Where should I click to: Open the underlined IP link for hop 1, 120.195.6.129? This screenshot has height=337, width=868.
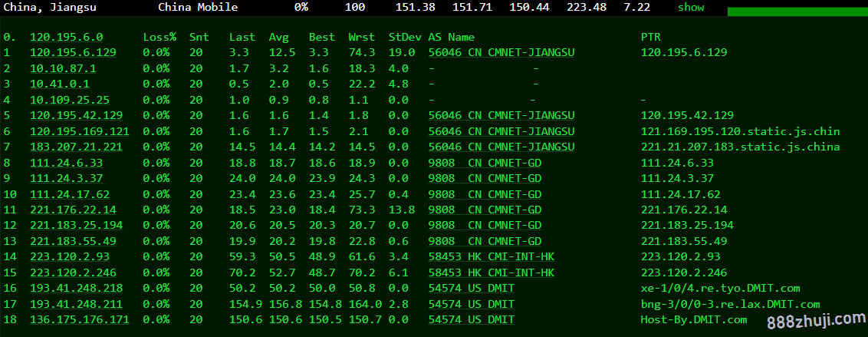pos(73,53)
